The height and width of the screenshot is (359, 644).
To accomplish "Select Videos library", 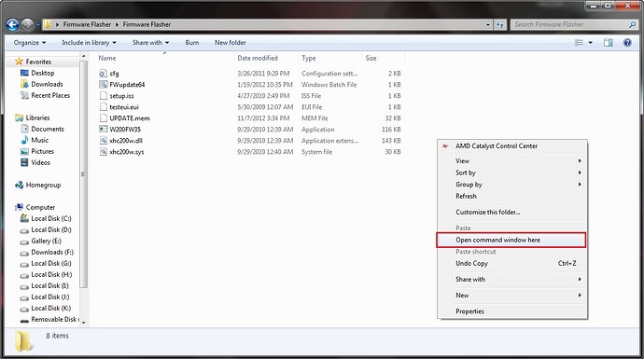I will click(40, 163).
